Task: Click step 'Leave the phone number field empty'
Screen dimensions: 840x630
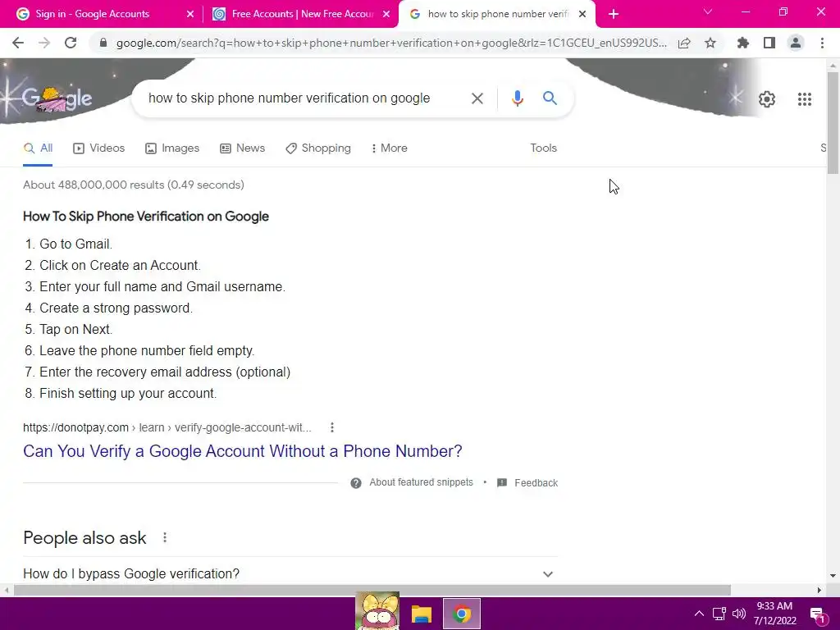Action: pos(147,351)
